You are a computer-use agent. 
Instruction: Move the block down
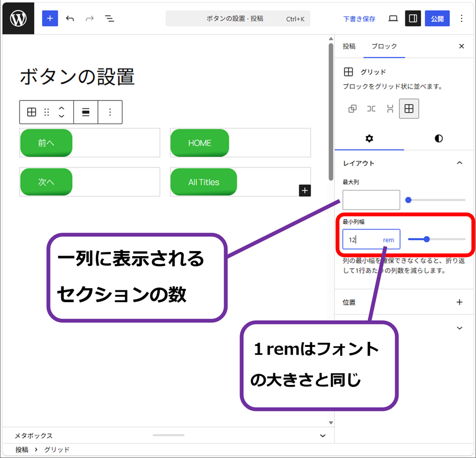(x=61, y=116)
